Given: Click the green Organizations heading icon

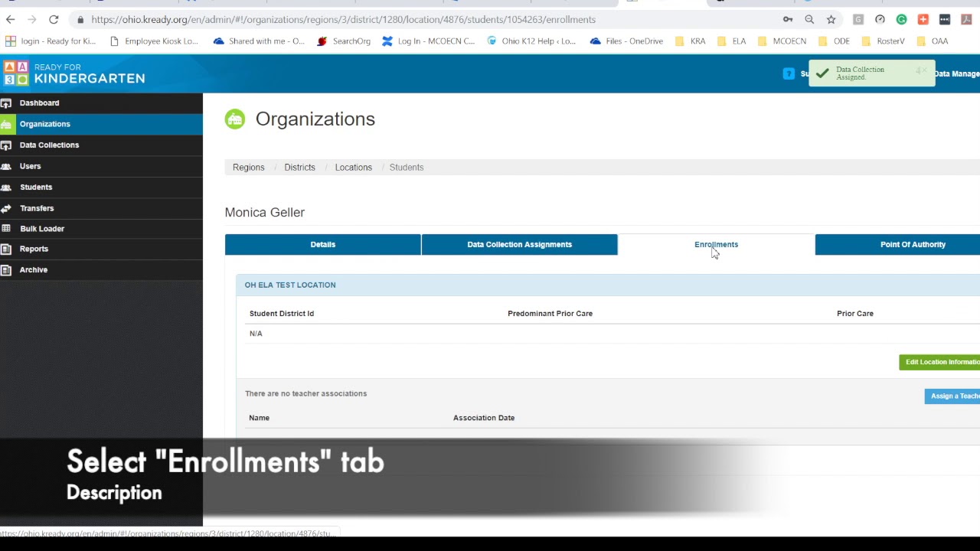Looking at the screenshot, I should [235, 119].
